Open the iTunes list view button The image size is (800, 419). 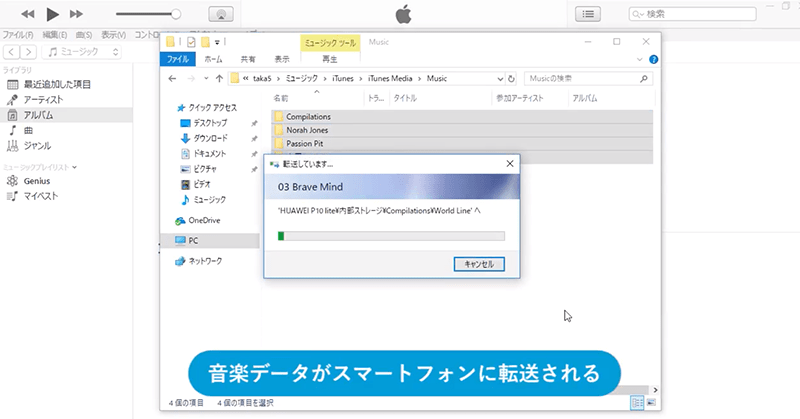pos(588,14)
